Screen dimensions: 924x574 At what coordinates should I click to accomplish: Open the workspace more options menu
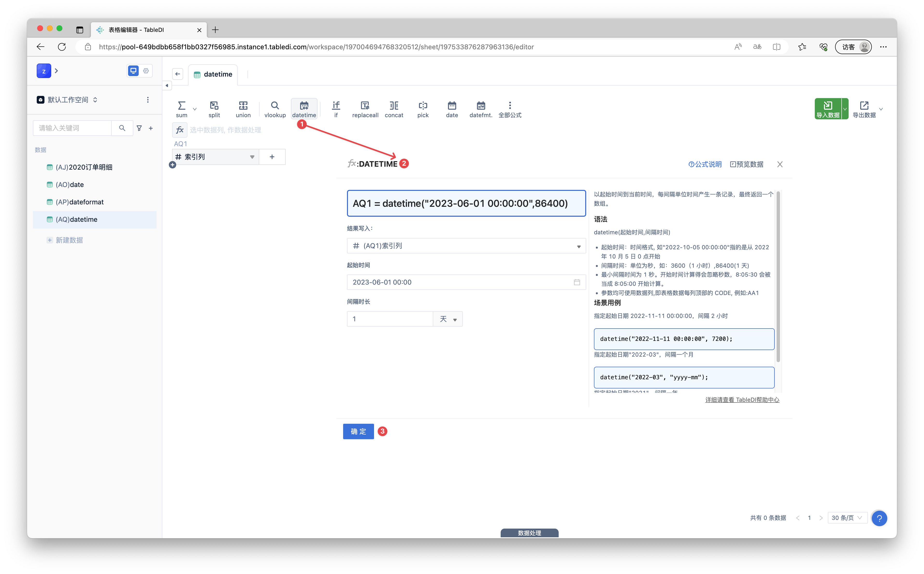[x=148, y=100]
